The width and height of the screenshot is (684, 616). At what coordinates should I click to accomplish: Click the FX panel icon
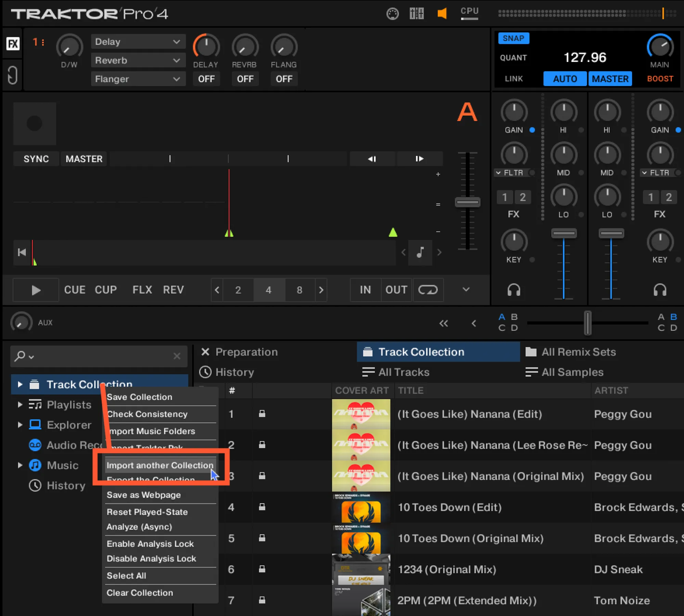click(x=13, y=44)
